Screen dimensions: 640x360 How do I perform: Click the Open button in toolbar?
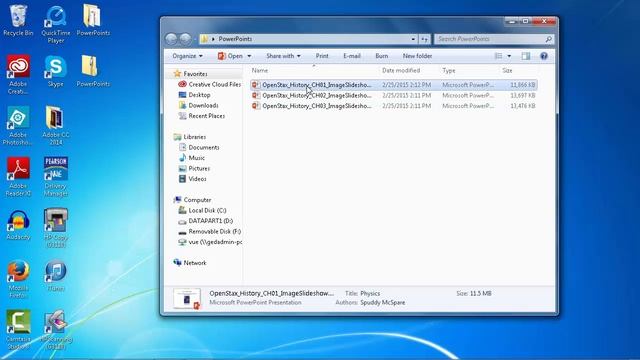231,56
